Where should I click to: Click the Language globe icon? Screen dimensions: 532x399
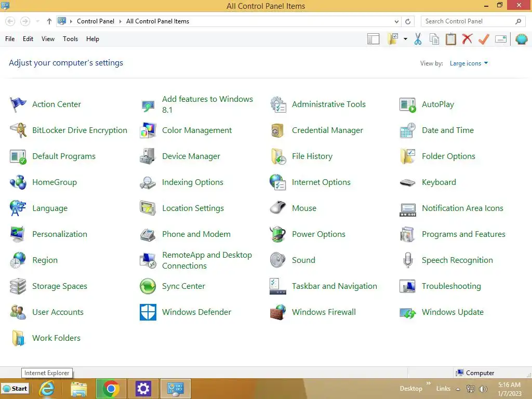click(18, 208)
